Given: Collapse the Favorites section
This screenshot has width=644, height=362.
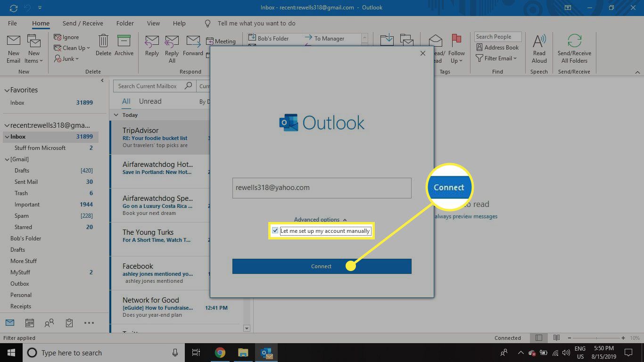Looking at the screenshot, I should point(7,90).
